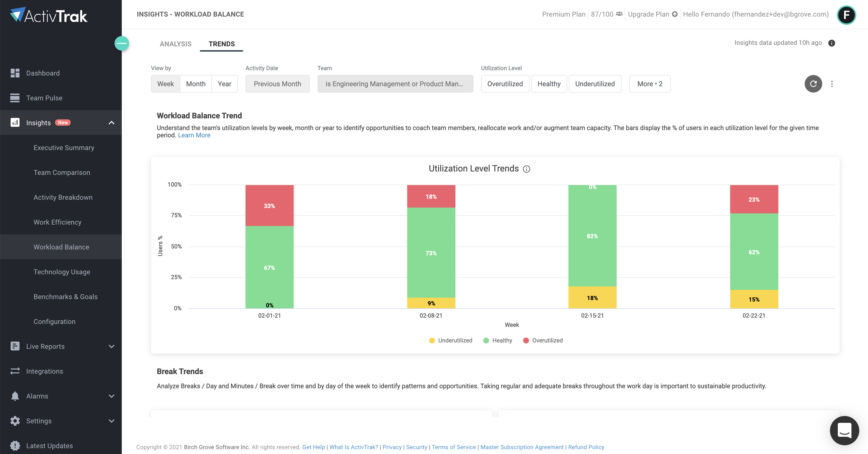Open the three-dot options menu
This screenshot has width=868, height=454.
pos(832,84)
